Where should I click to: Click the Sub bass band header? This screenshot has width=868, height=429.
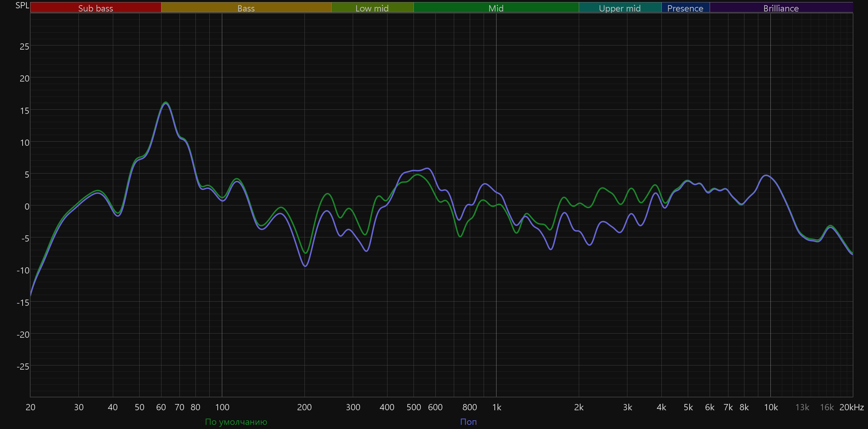[x=95, y=8]
